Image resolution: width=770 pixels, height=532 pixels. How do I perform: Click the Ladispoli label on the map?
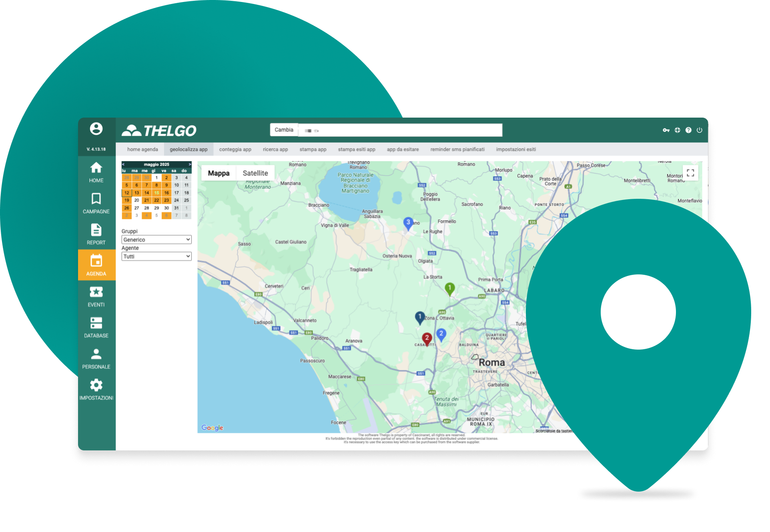tap(263, 322)
